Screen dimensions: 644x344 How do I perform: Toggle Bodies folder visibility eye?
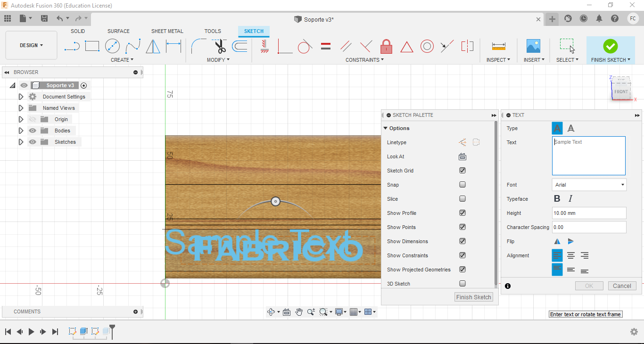coord(33,131)
